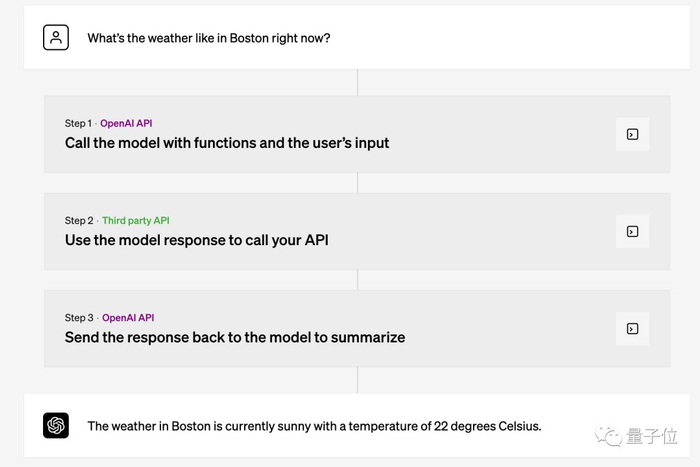Click the 'Step 2' label text
700x467 pixels.
[79, 220]
